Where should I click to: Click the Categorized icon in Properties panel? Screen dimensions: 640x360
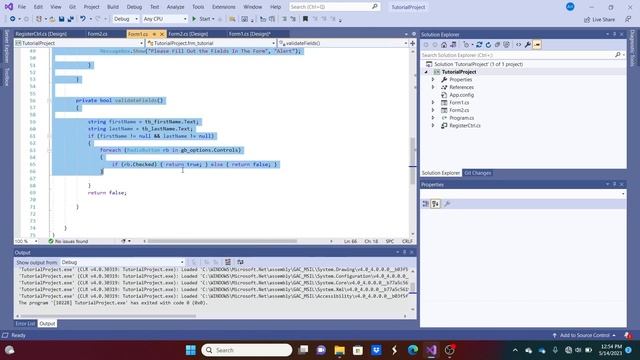click(426, 204)
